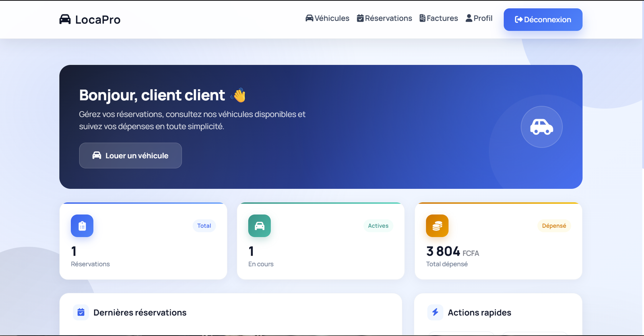Click the Actives badge

(x=378, y=226)
